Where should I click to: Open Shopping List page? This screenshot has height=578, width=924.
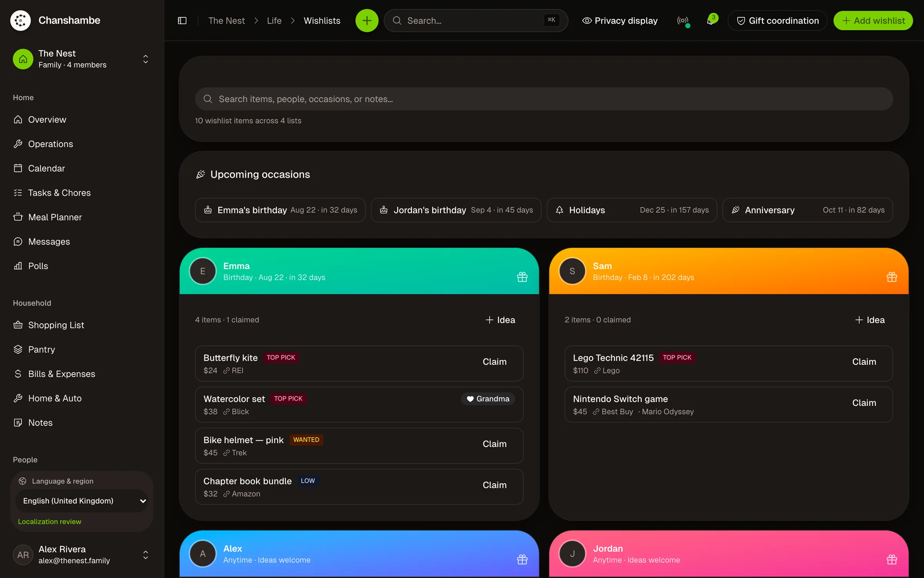click(x=82, y=325)
